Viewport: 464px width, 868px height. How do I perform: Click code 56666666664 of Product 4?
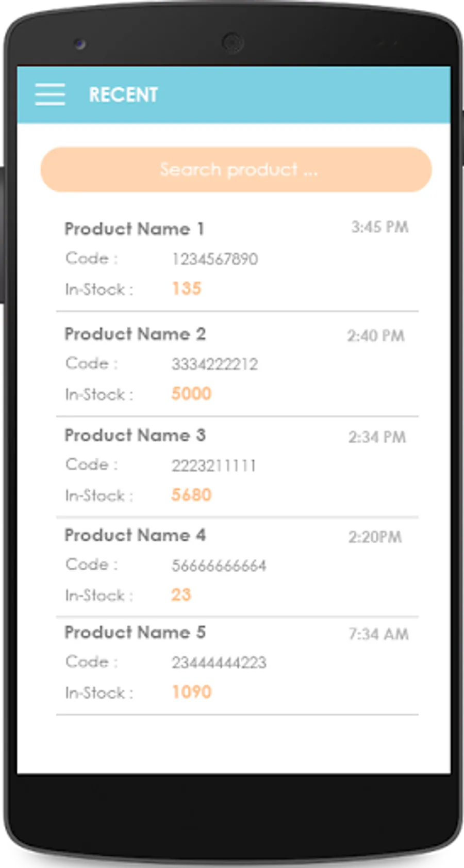219,566
